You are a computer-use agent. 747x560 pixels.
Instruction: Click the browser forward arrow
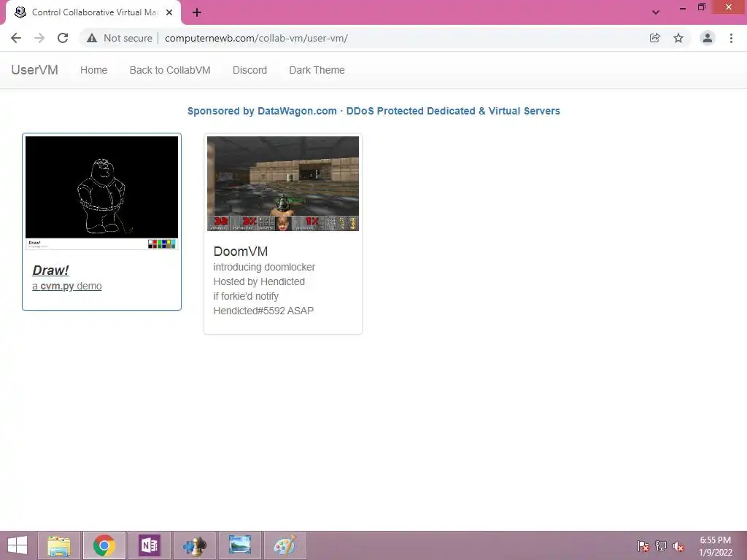[39, 38]
